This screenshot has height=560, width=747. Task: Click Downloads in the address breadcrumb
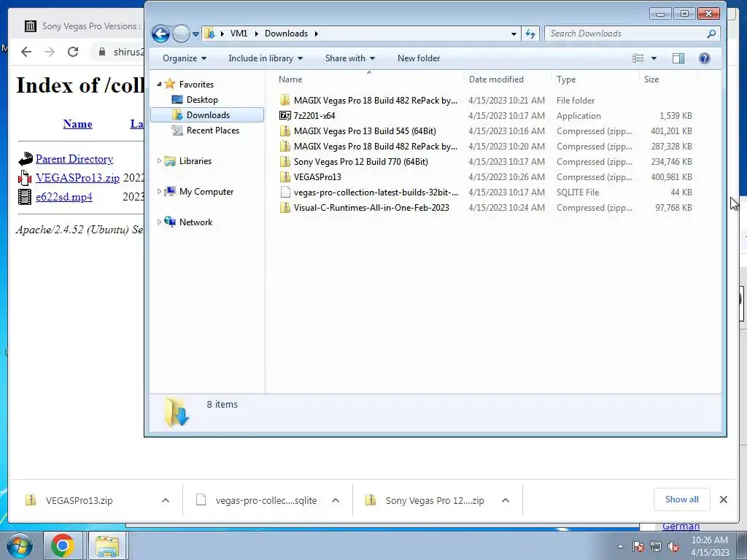(x=286, y=34)
